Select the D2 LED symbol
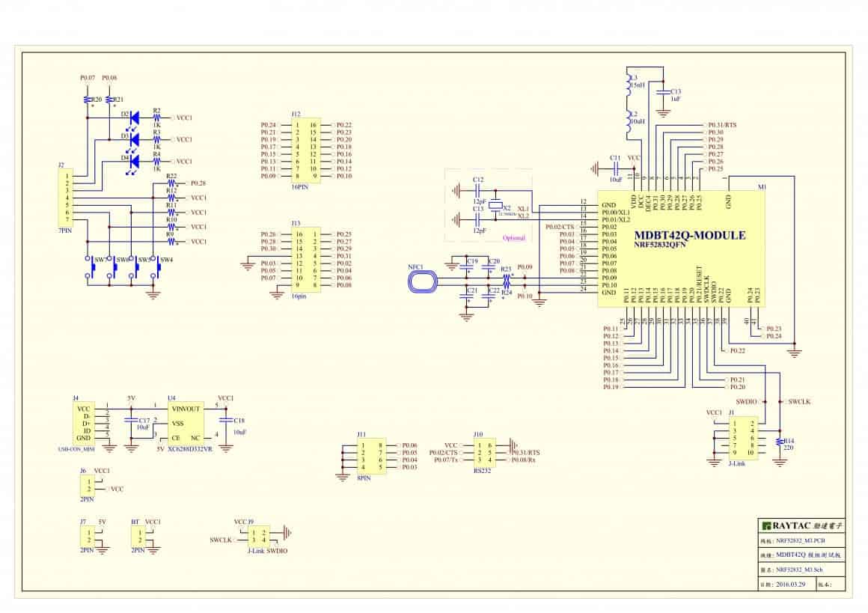The height and width of the screenshot is (613, 868). click(133, 118)
